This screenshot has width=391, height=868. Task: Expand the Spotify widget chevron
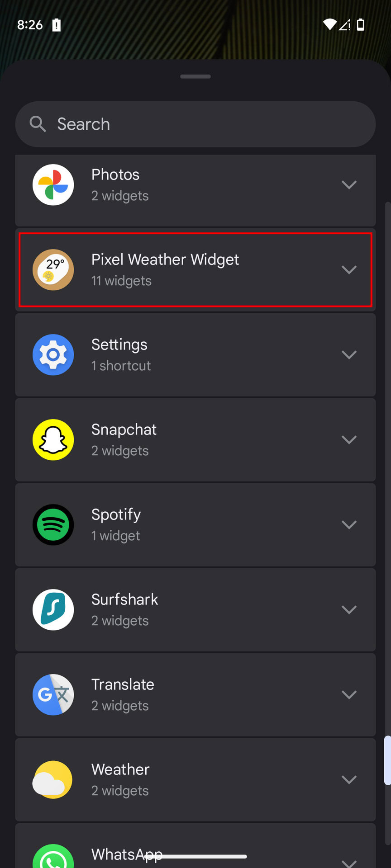coord(349,525)
